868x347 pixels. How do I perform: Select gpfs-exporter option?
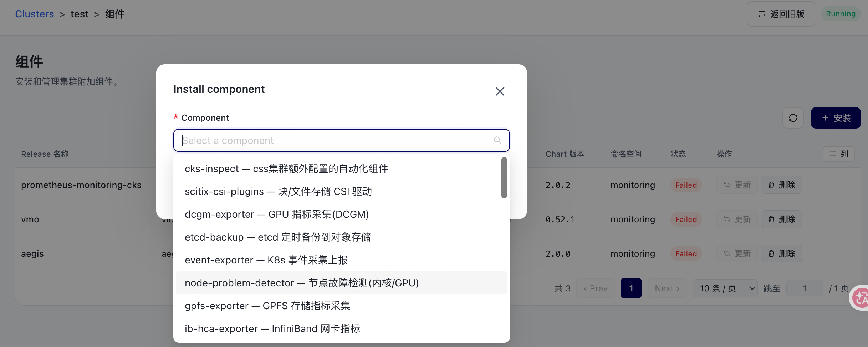pos(341,306)
